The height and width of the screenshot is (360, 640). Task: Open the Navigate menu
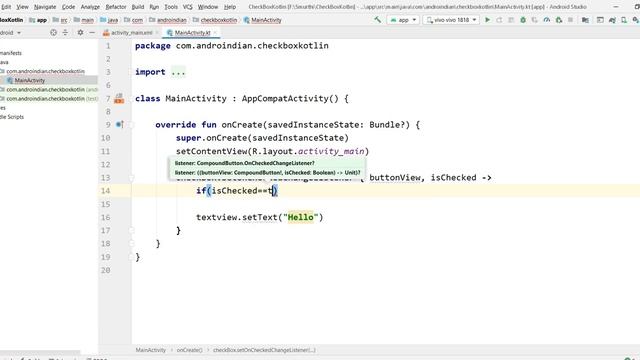45,7
